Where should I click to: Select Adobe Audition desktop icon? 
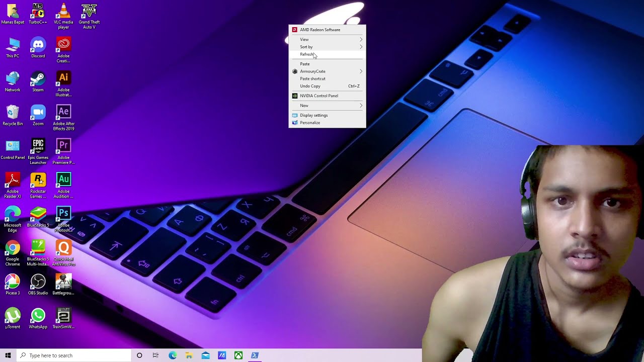[x=63, y=185]
